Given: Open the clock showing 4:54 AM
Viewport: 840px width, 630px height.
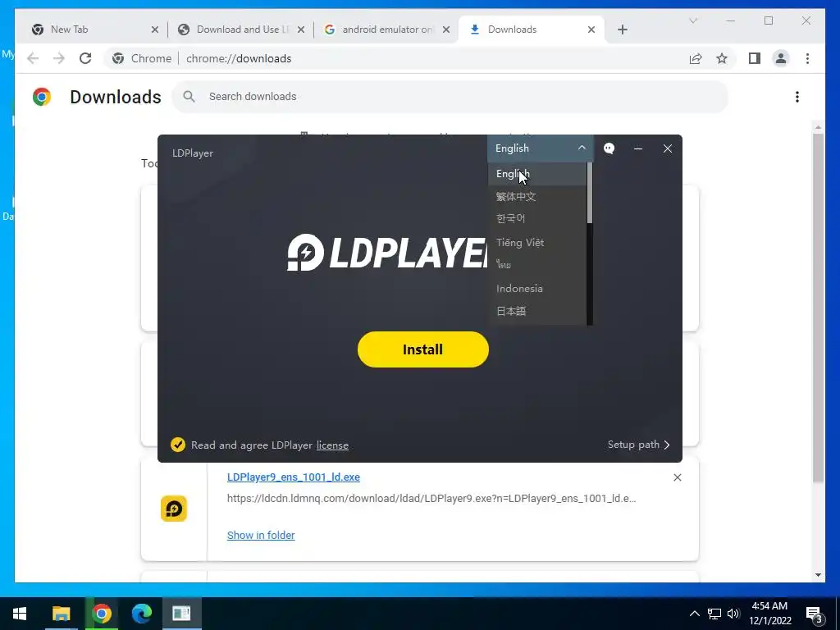Looking at the screenshot, I should [x=769, y=614].
